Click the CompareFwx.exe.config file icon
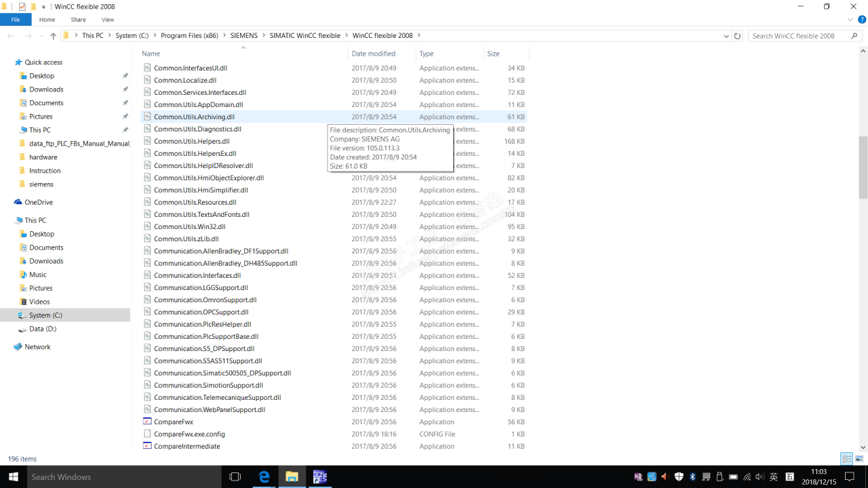This screenshot has width=868, height=488. click(147, 434)
